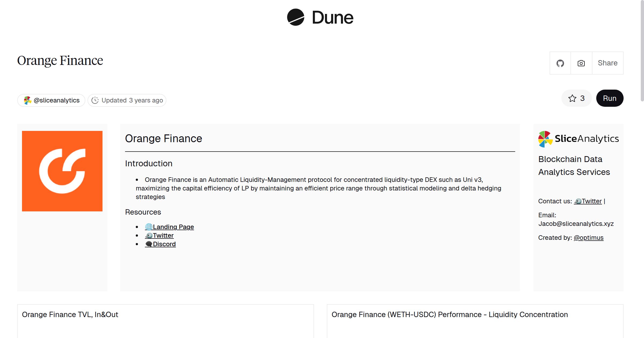
Task: Click the speech bubble icon beside Discord
Action: (149, 244)
